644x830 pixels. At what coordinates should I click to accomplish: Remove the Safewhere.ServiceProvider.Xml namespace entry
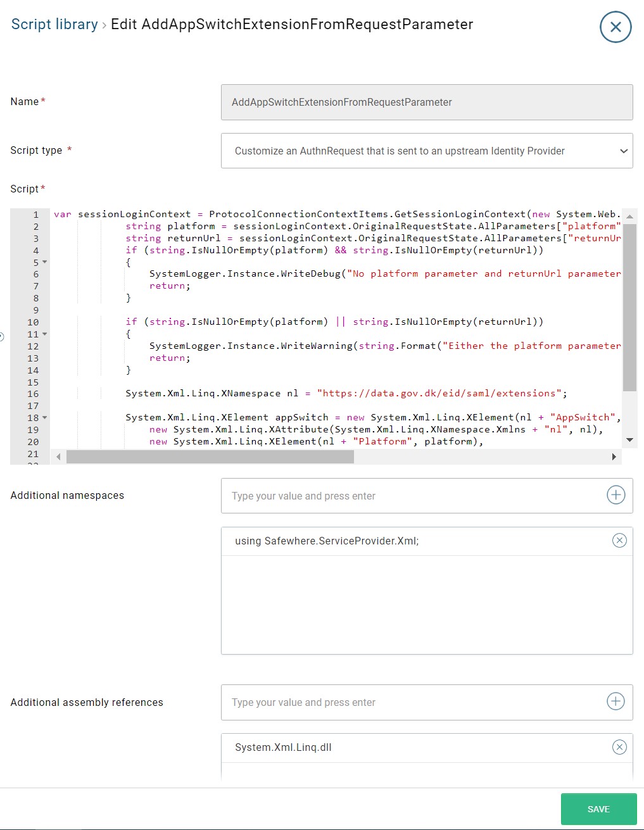[619, 540]
